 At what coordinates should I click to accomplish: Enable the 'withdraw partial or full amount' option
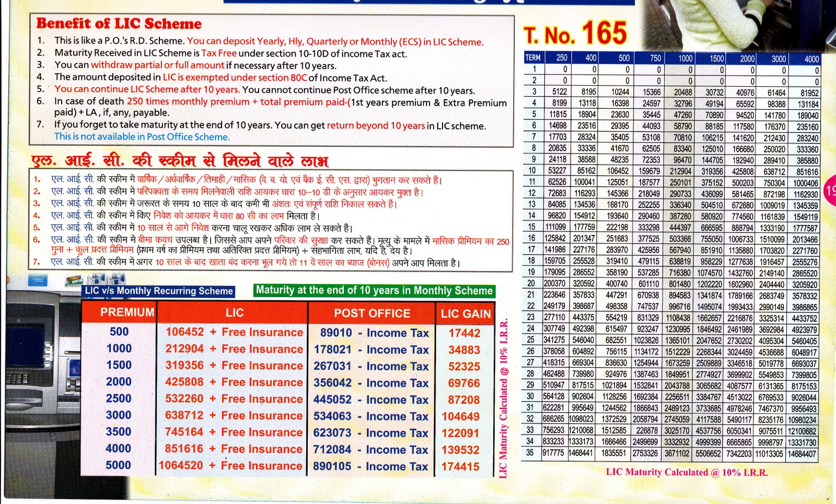(x=157, y=66)
